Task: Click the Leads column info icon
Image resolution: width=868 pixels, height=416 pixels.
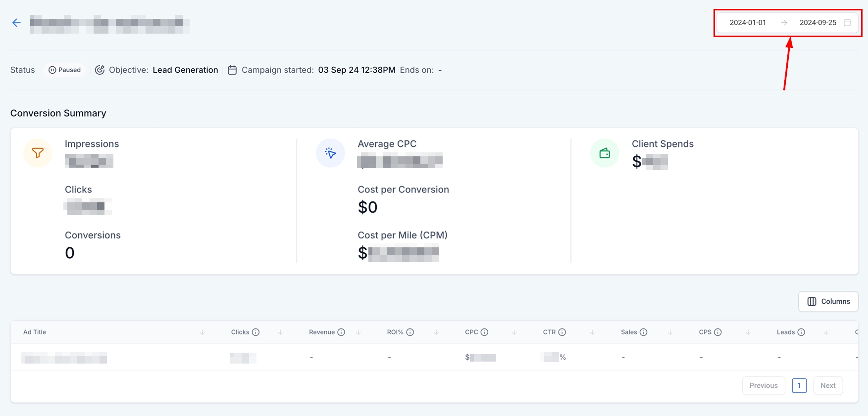Action: (801, 332)
